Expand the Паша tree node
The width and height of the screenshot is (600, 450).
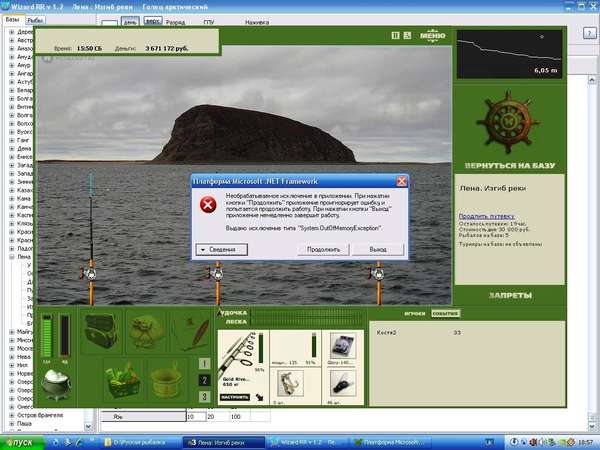click(x=11, y=424)
